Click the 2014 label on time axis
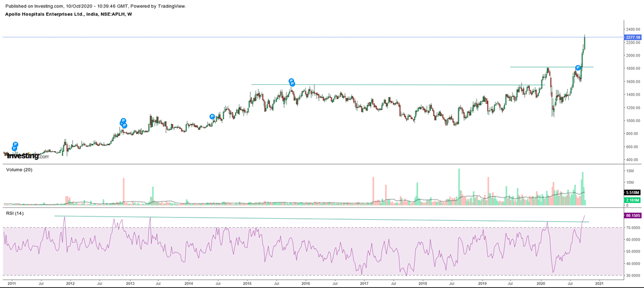Viewport: 644px width, 288px height. (x=188, y=283)
